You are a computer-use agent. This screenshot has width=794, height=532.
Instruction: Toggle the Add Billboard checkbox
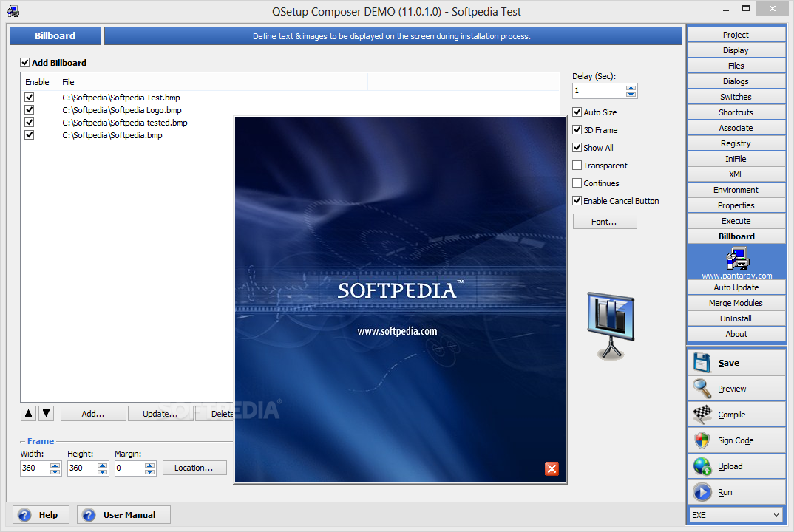(25, 62)
